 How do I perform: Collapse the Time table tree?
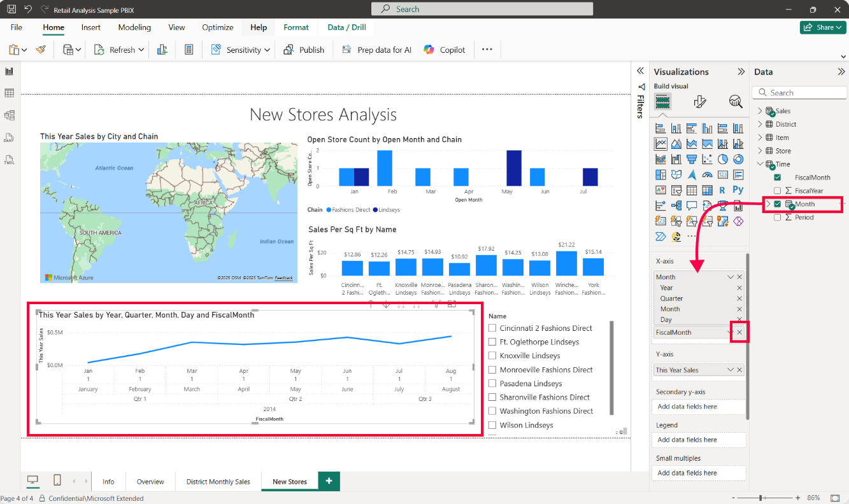click(x=760, y=164)
